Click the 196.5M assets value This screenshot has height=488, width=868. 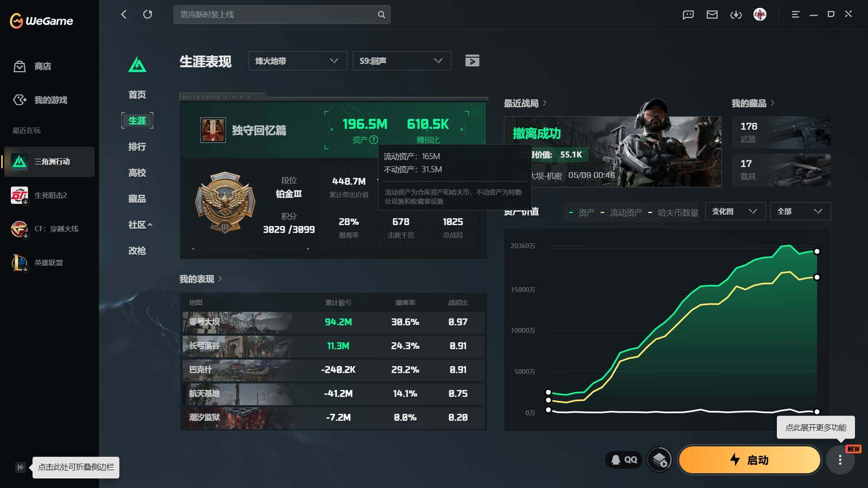[x=365, y=124]
